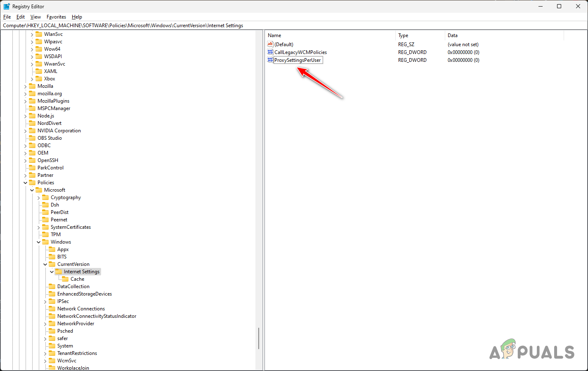Collapse the Windows tree branch

38,242
